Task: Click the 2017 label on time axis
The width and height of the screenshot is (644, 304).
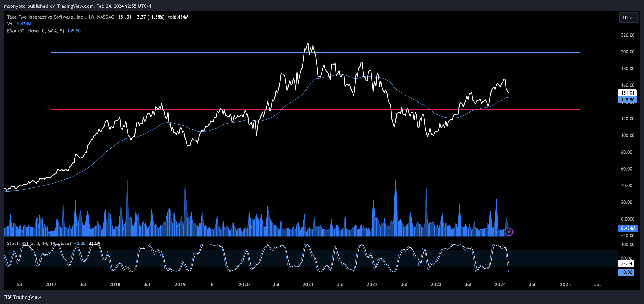Action: coord(51,284)
